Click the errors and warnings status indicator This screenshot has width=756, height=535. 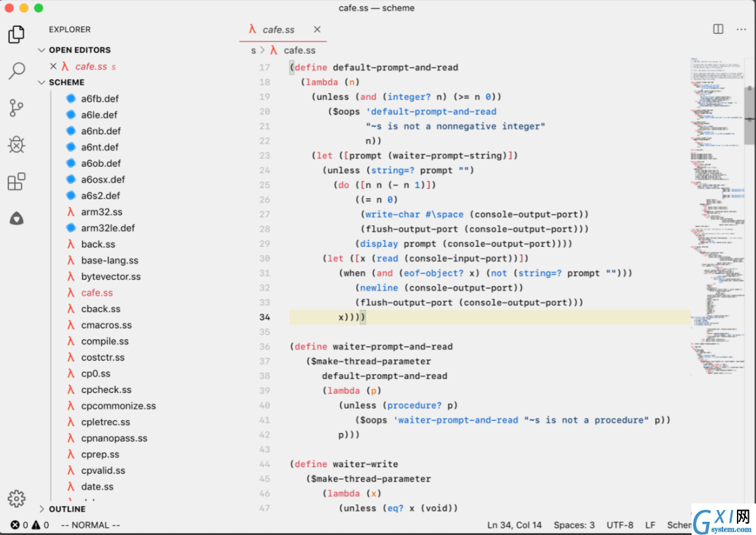[x=30, y=525]
